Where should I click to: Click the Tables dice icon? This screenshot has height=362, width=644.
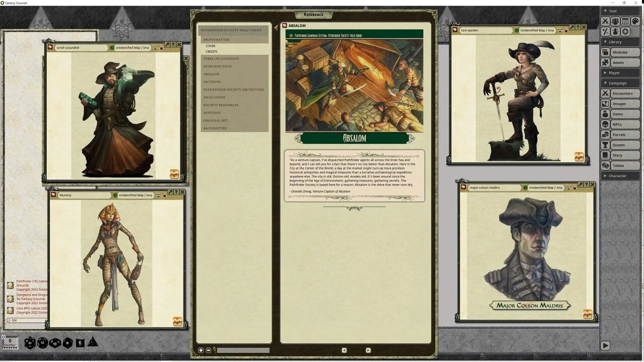tap(606, 165)
